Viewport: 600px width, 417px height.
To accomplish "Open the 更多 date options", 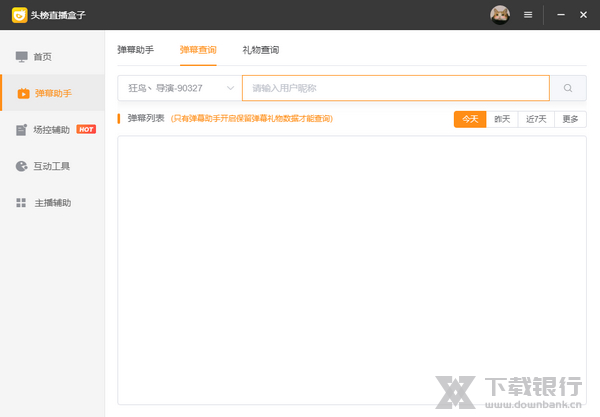I will (570, 119).
